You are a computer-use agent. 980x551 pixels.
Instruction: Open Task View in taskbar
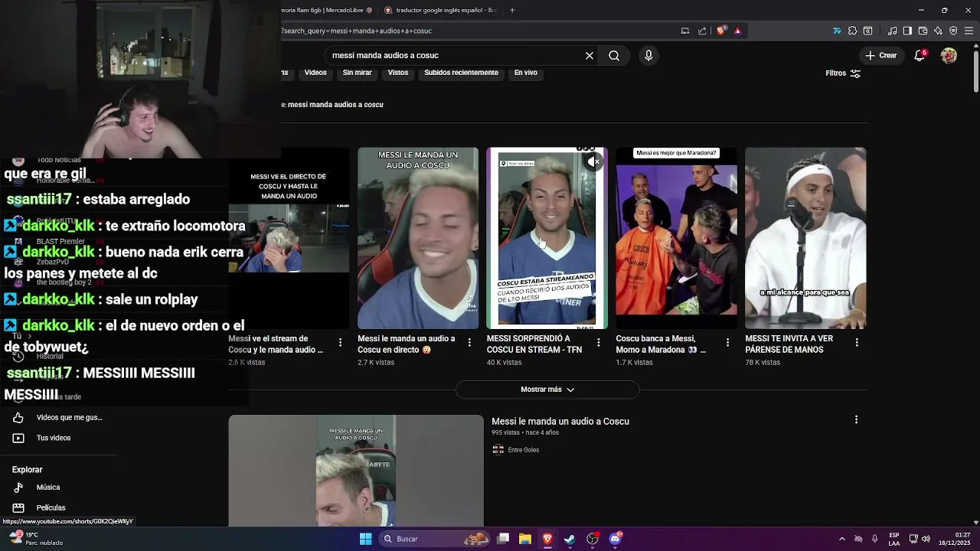click(503, 539)
